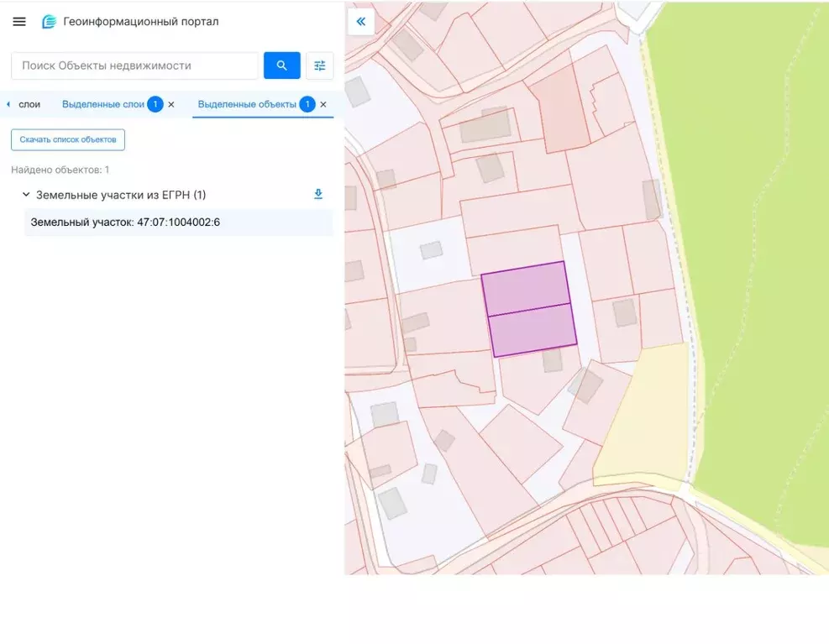
Task: Collapse Земельные участки из ЕГРН group
Action: pos(26,195)
